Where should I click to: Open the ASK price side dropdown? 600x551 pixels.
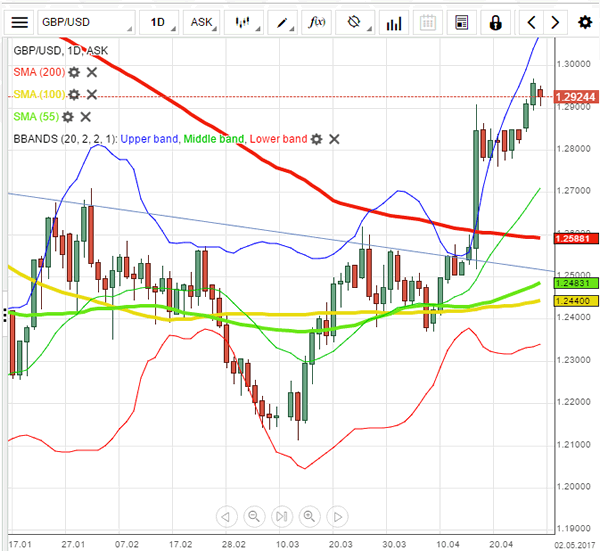[x=202, y=23]
